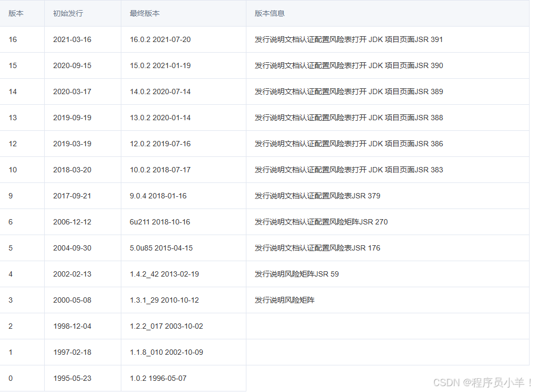The height and width of the screenshot is (392, 537).
Task: Select the date 1995-05-23
Action: pyautogui.click(x=72, y=378)
